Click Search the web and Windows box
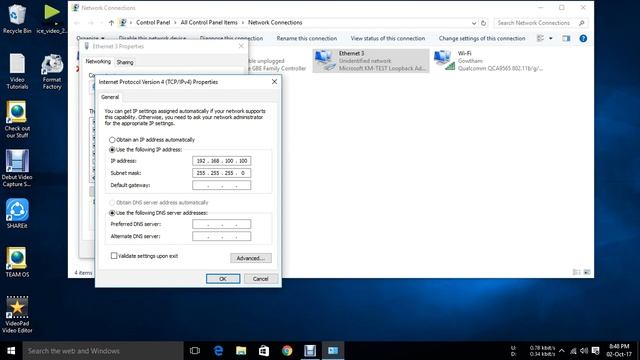640x360 pixels. 103,351
